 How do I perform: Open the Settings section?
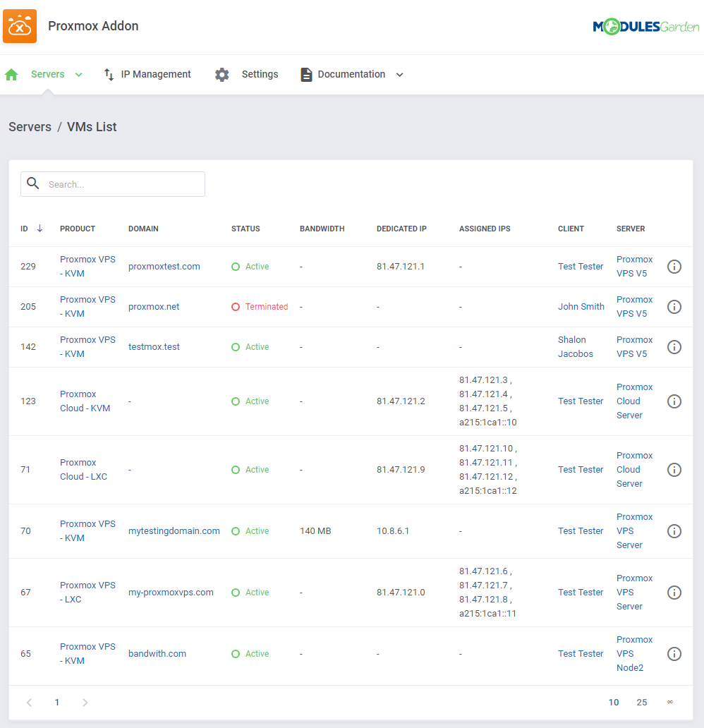(x=260, y=74)
